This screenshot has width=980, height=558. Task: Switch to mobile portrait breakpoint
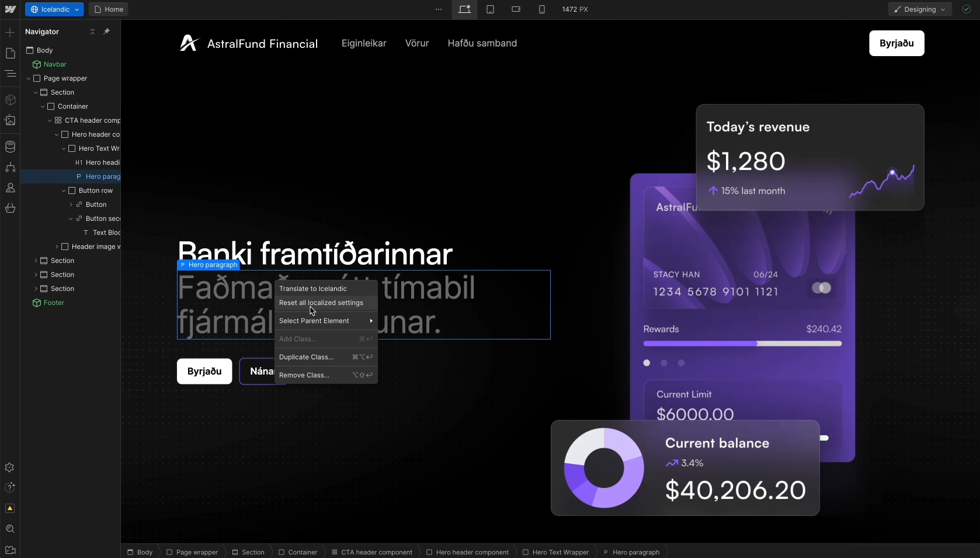click(x=541, y=9)
